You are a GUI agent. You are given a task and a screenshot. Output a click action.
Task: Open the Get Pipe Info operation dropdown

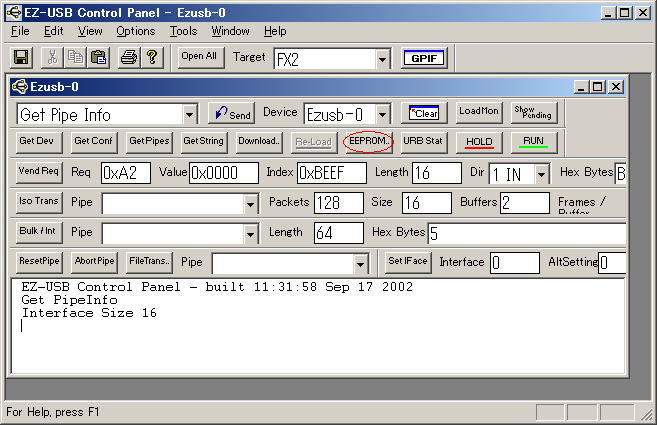pos(189,114)
